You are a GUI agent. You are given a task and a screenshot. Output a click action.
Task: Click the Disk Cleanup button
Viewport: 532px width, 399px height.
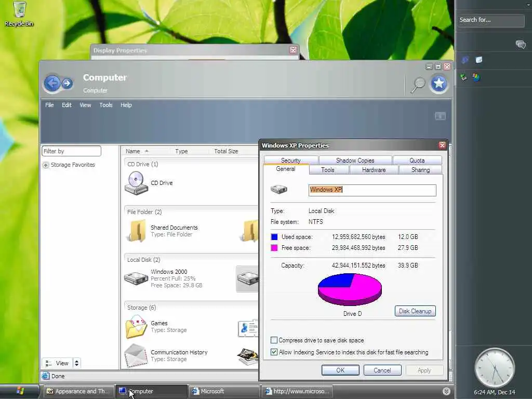pyautogui.click(x=415, y=311)
